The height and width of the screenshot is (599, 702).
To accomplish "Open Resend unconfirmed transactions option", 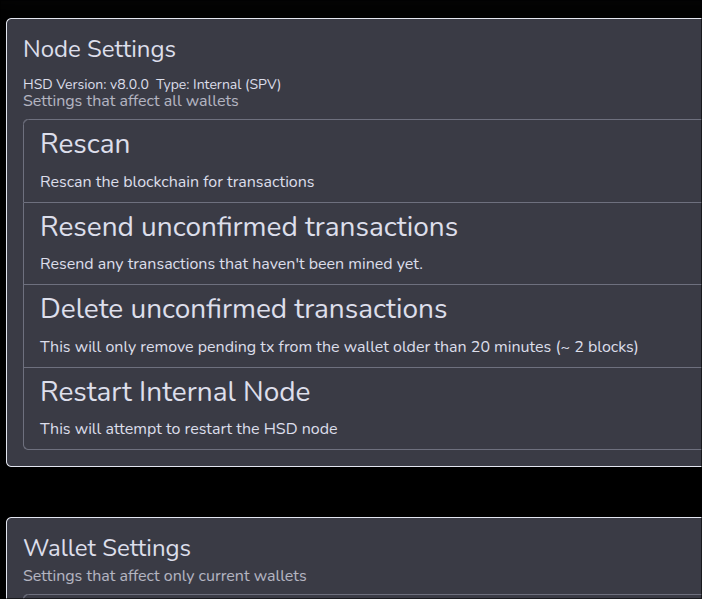I will (248, 227).
